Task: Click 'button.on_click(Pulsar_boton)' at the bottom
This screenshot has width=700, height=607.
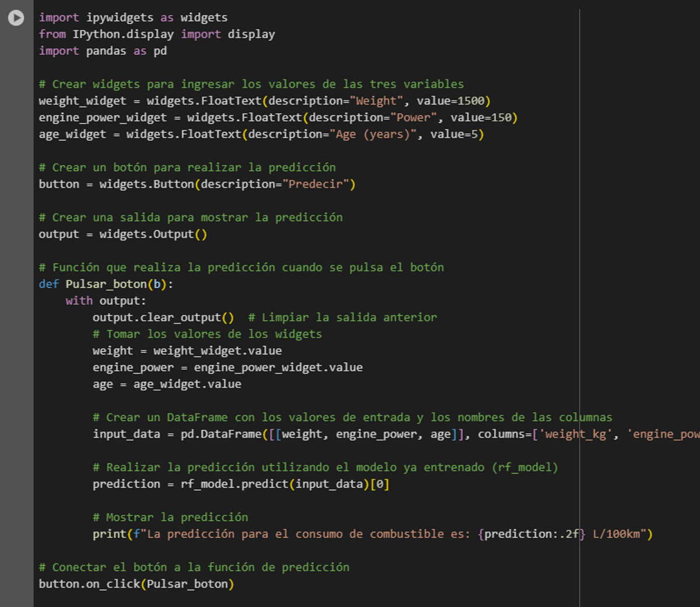Action: 136,584
